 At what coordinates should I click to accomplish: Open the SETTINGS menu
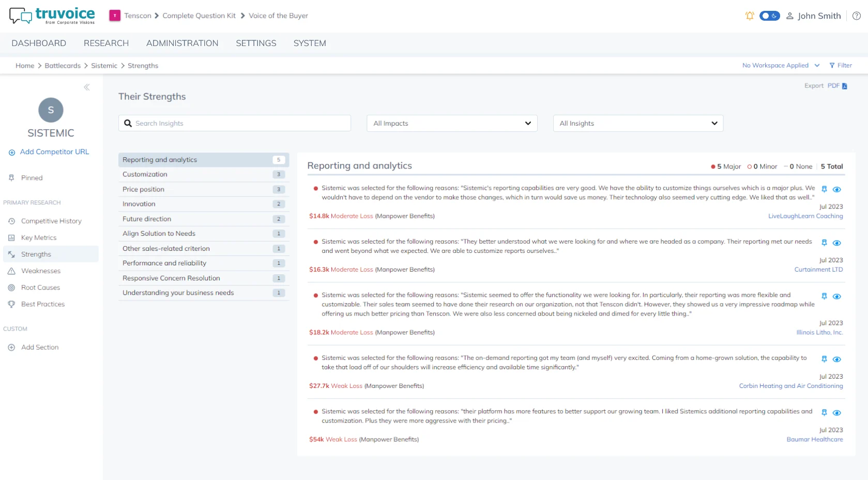(x=256, y=43)
